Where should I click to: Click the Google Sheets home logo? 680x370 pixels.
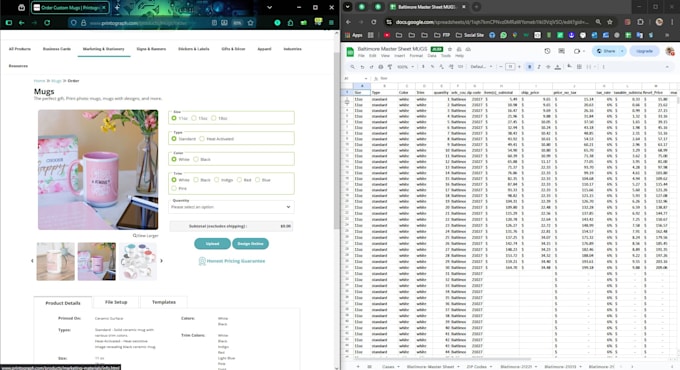[350, 52]
